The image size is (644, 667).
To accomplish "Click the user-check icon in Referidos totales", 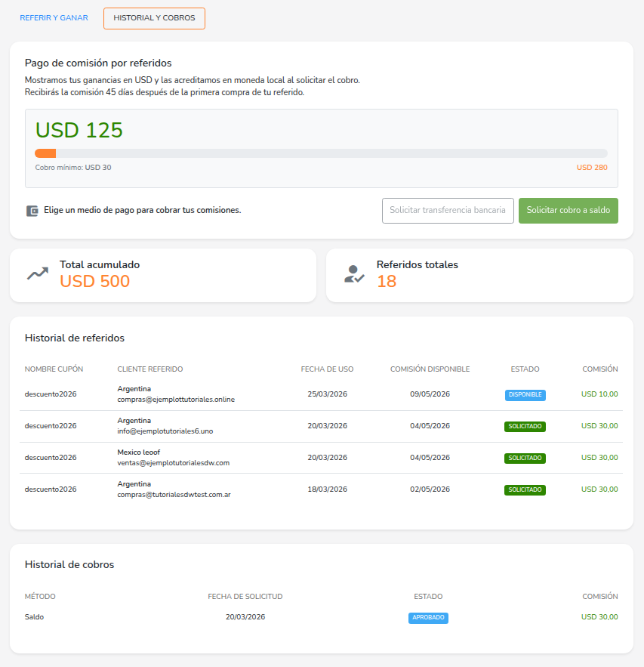I will click(354, 274).
